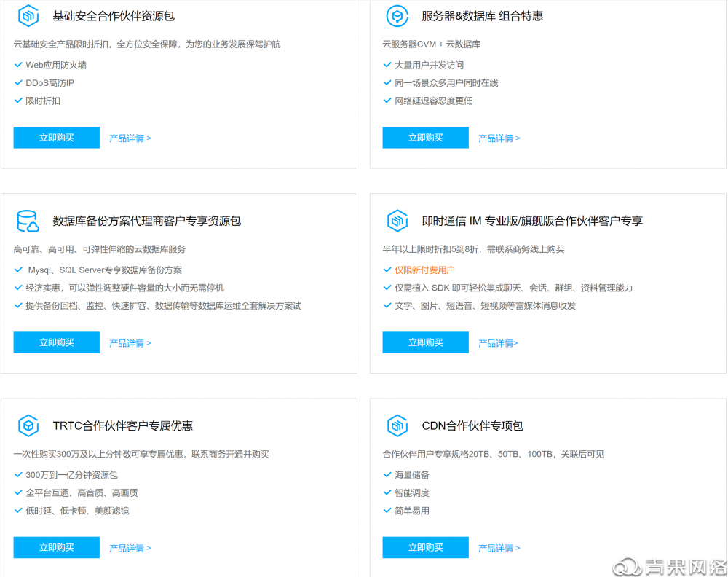Click the TRTC合作伙伴客户专属优惠 icon
This screenshot has height=577, width=728.
tap(29, 425)
